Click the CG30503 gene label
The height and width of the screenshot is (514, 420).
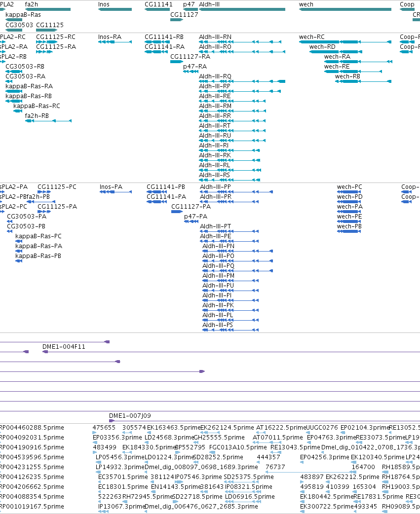click(19, 25)
